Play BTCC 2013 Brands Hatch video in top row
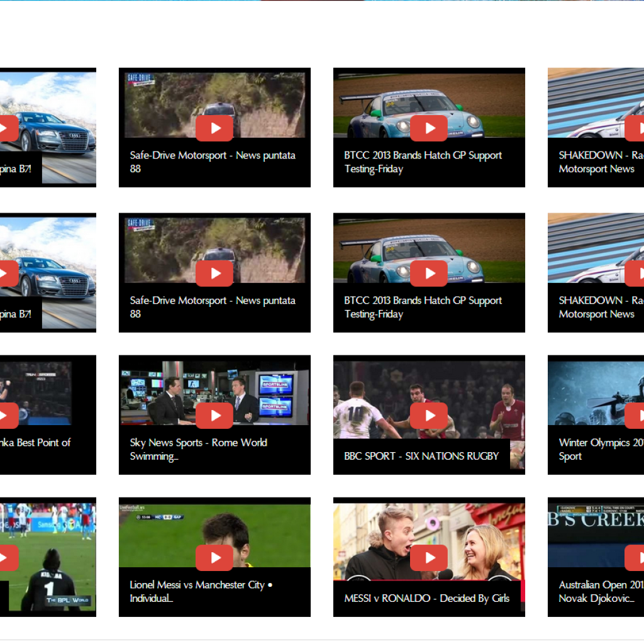 point(429,128)
